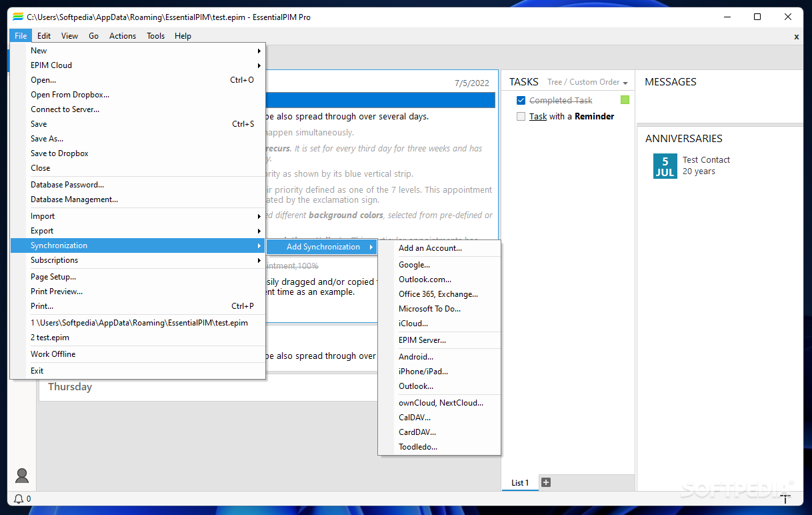Check the Task with a Reminder checkbox
The height and width of the screenshot is (515, 812).
tap(521, 117)
